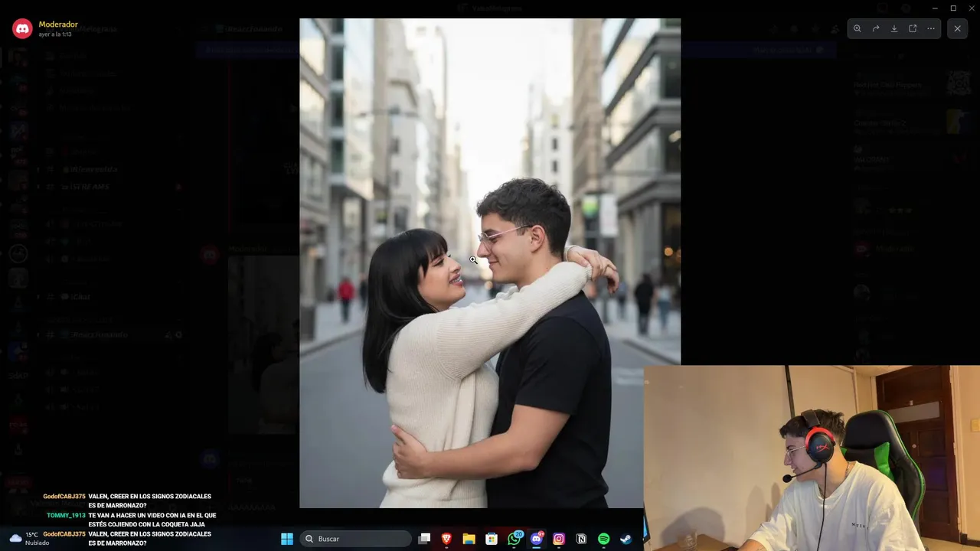Image resolution: width=980 pixels, height=551 pixels.
Task: Click the enlarged couple photo
Action: [490, 262]
